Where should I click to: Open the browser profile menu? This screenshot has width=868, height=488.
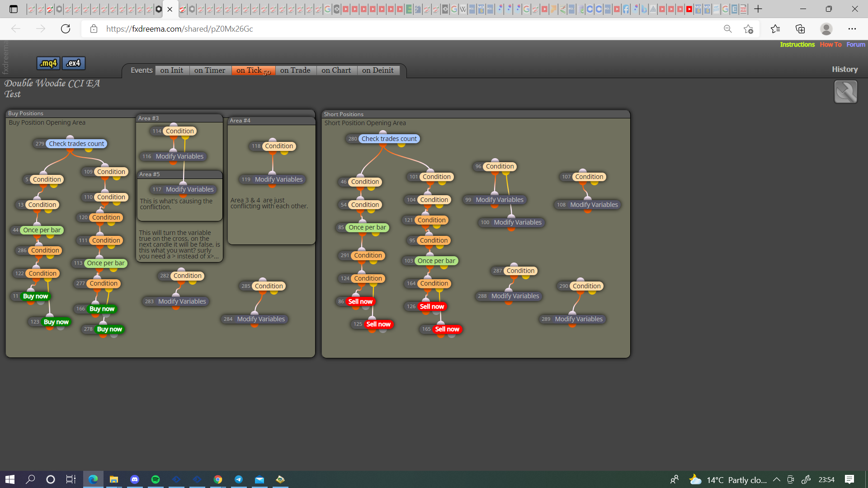[826, 29]
